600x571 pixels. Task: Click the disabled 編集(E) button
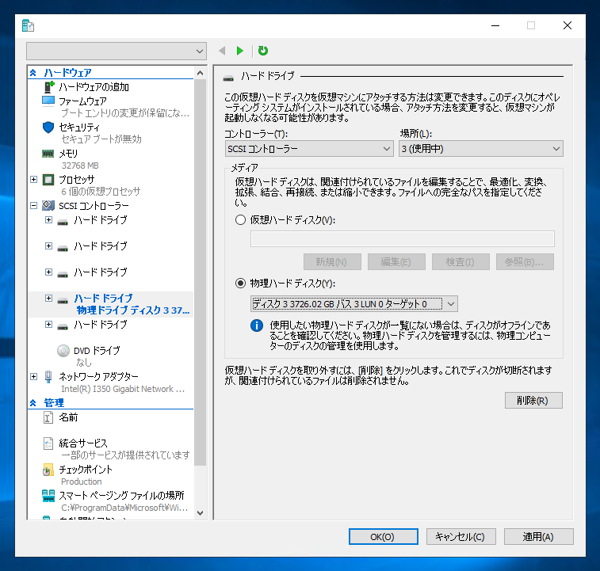pyautogui.click(x=396, y=262)
